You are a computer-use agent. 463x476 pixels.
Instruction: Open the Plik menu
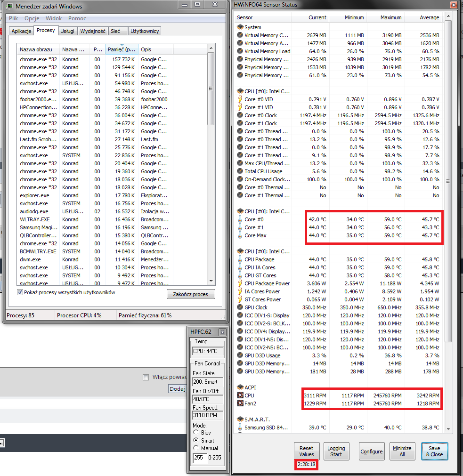click(13, 18)
